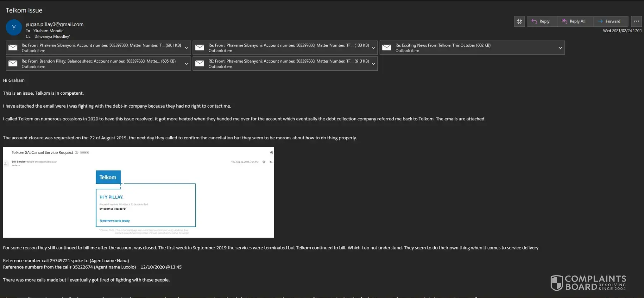Click the line 'Reference number call 29749721'
This screenshot has width=644, height=298.
[x=66, y=261]
